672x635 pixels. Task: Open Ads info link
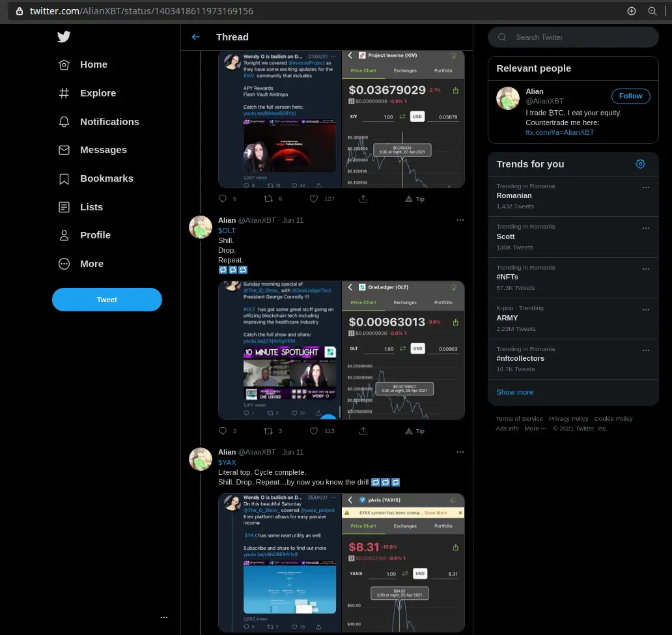[x=507, y=429]
